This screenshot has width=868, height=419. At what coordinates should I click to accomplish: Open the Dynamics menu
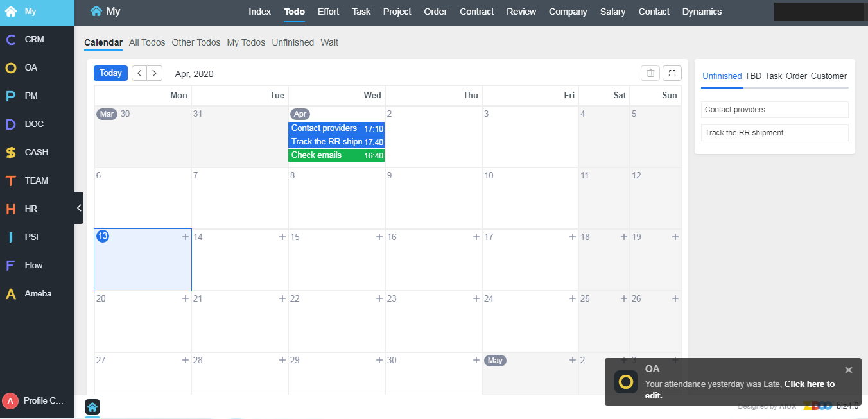click(702, 12)
